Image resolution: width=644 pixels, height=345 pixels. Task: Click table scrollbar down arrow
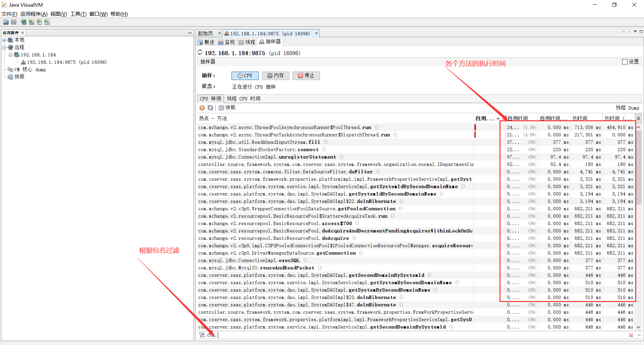(638, 327)
